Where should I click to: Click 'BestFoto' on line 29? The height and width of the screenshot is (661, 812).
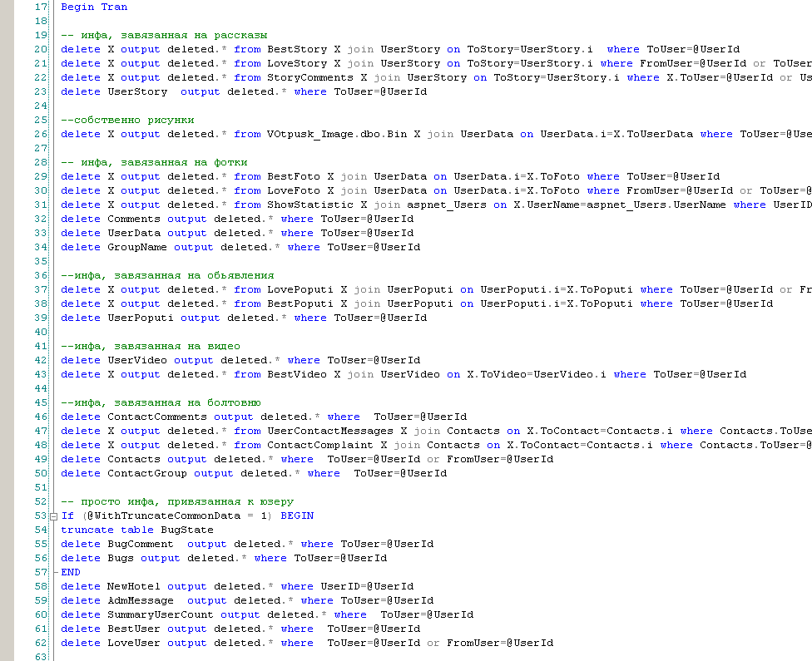(294, 176)
